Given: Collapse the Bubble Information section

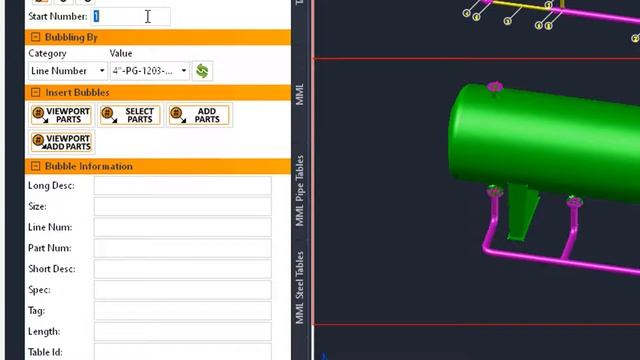Looking at the screenshot, I should (x=36, y=166).
